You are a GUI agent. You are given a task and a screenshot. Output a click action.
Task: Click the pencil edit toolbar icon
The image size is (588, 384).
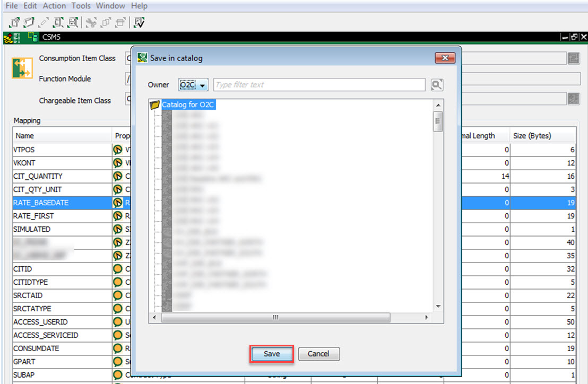[x=44, y=22]
